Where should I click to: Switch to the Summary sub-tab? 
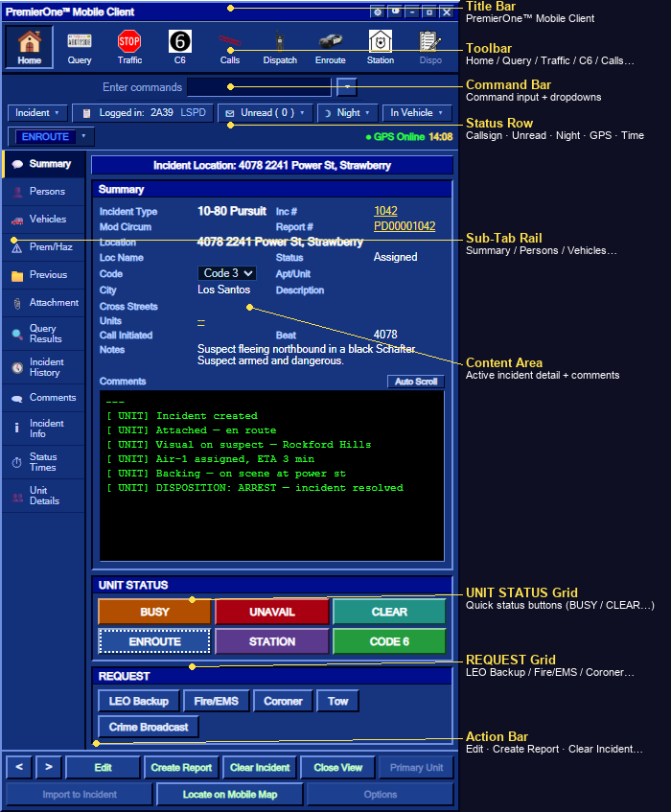click(43, 164)
